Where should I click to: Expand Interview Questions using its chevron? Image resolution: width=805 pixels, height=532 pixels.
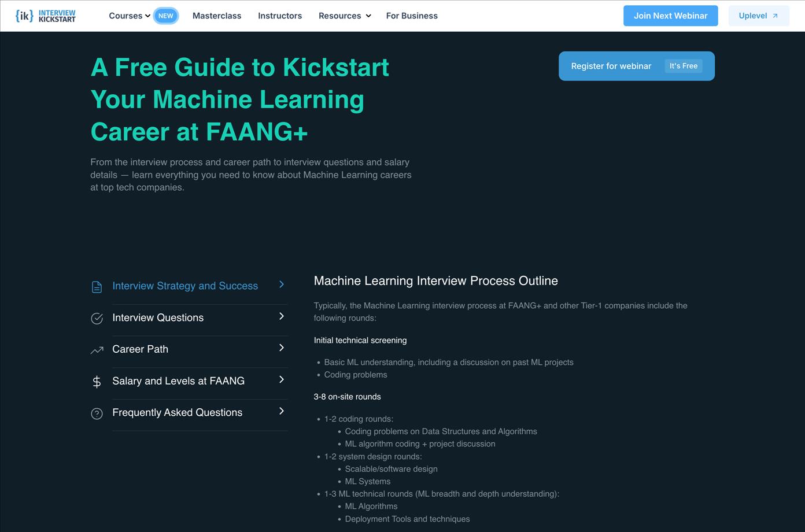coord(282,316)
